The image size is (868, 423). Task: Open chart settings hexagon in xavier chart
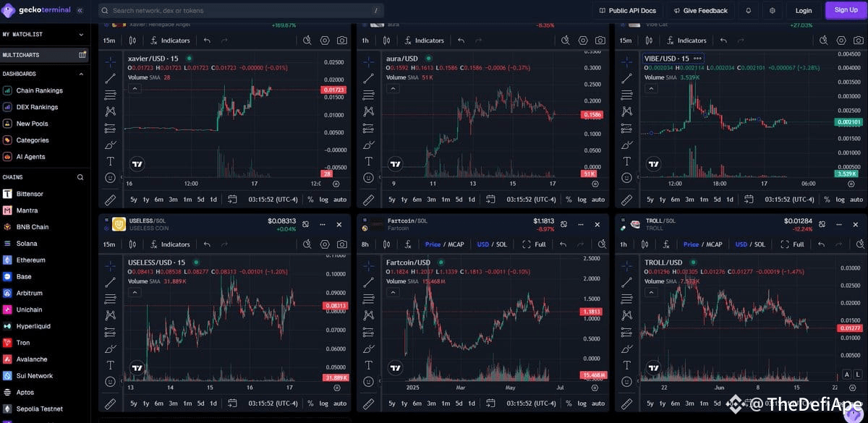pyautogui.click(x=324, y=40)
